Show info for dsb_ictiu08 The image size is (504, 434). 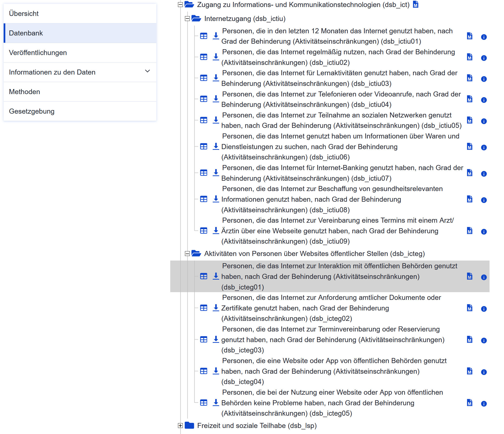[484, 200]
